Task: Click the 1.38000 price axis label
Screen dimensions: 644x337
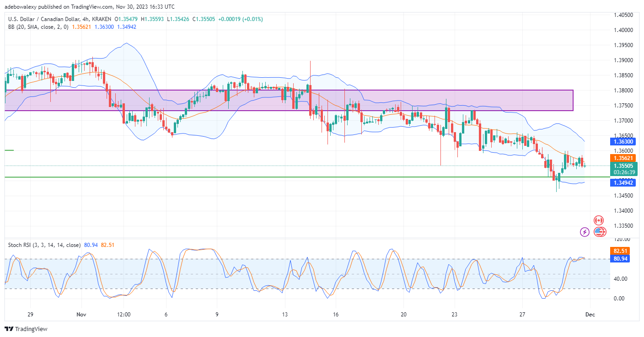Action: (x=623, y=91)
